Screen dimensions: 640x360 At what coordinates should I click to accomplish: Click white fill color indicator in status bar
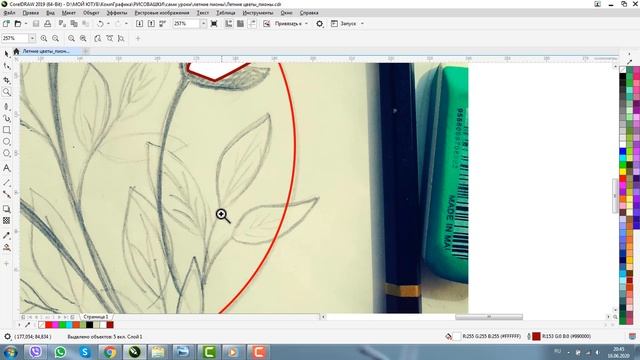click(457, 336)
